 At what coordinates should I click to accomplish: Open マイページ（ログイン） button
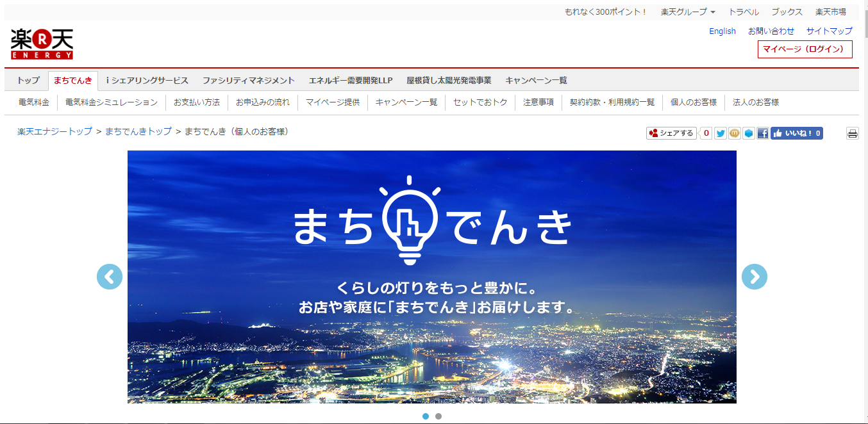(805, 49)
